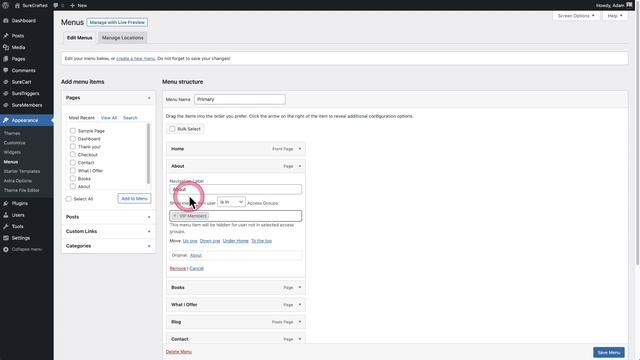This screenshot has width=640, height=360.
Task: Open the Media sidebar icon
Action: click(x=6, y=47)
